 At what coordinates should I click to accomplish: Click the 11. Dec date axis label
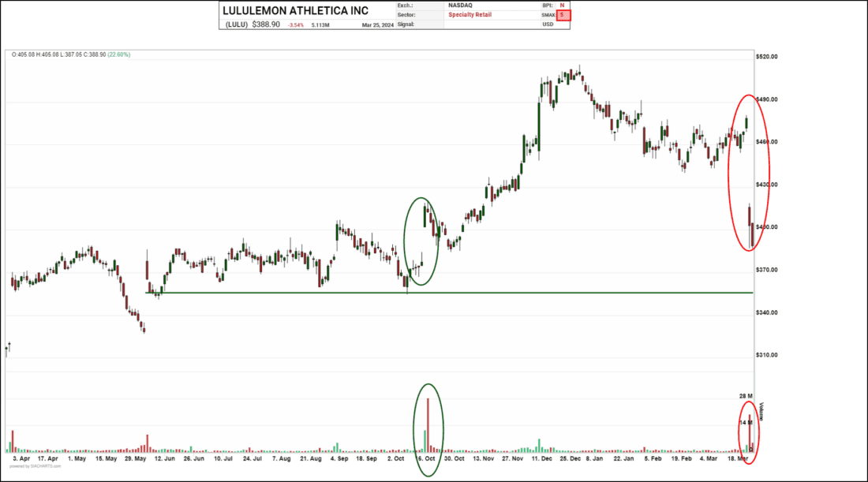pyautogui.click(x=543, y=458)
